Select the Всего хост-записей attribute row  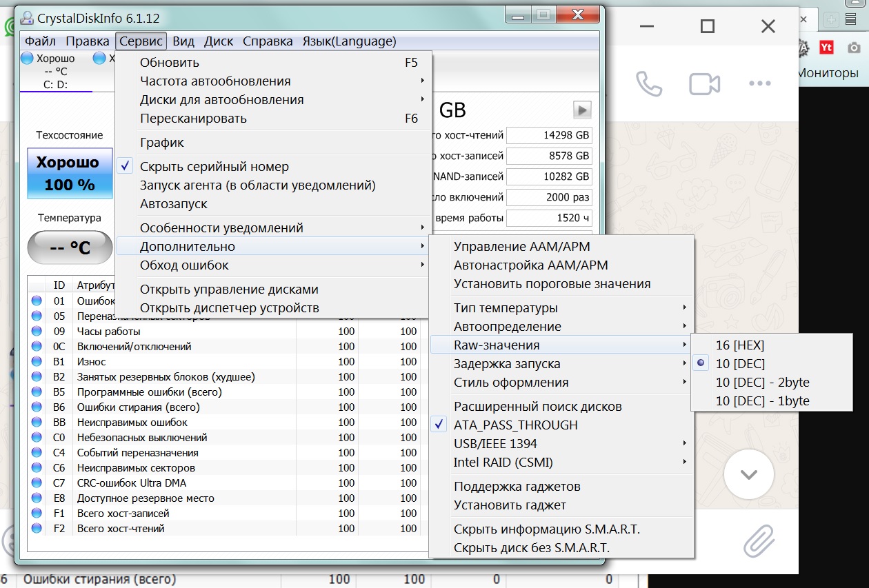click(x=228, y=514)
